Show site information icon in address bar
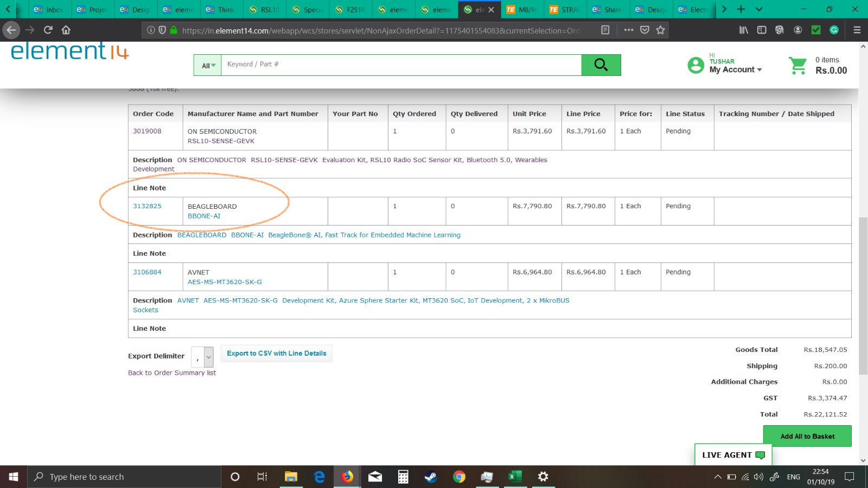This screenshot has width=868, height=488. tap(151, 30)
